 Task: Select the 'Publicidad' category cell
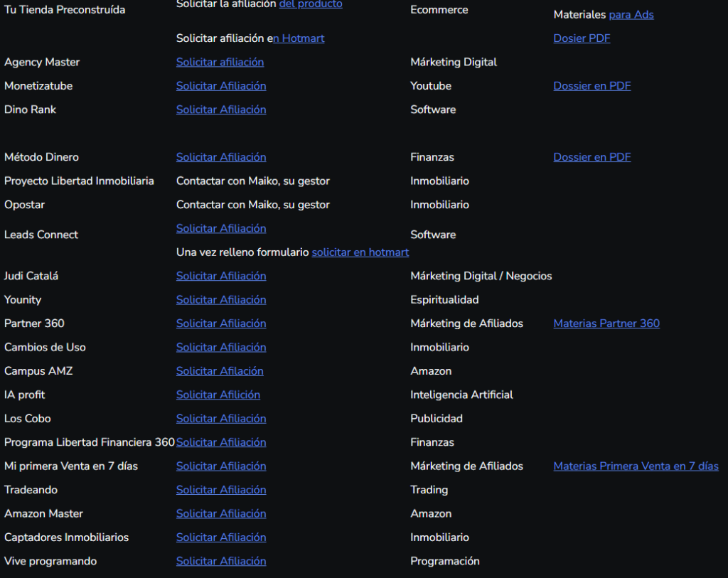[x=437, y=419]
